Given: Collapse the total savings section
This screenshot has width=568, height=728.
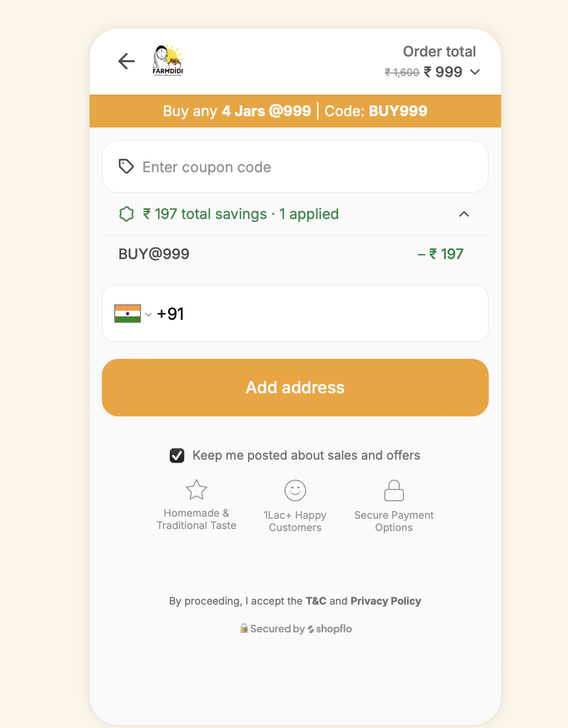Looking at the screenshot, I should [464, 214].
